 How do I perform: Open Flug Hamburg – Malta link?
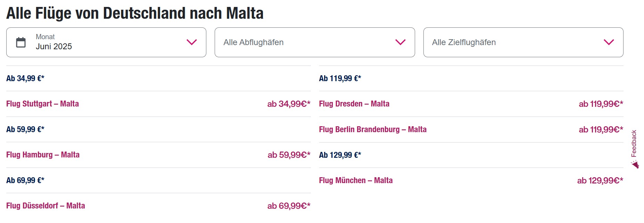(x=43, y=155)
